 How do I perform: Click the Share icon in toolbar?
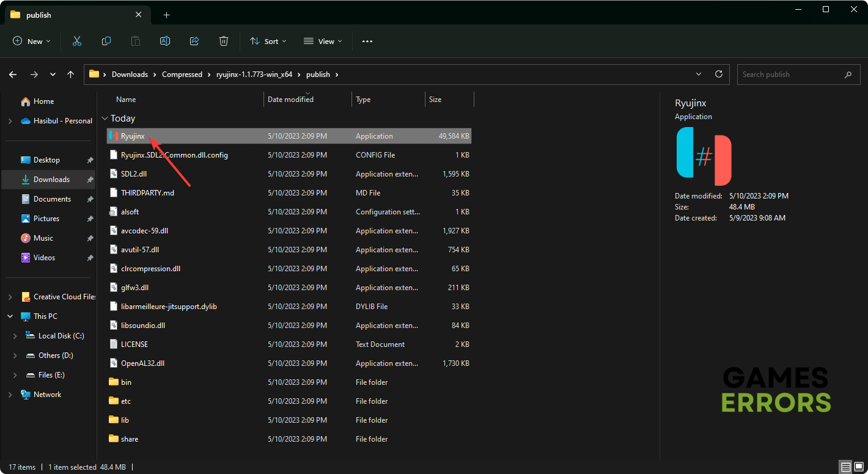194,41
